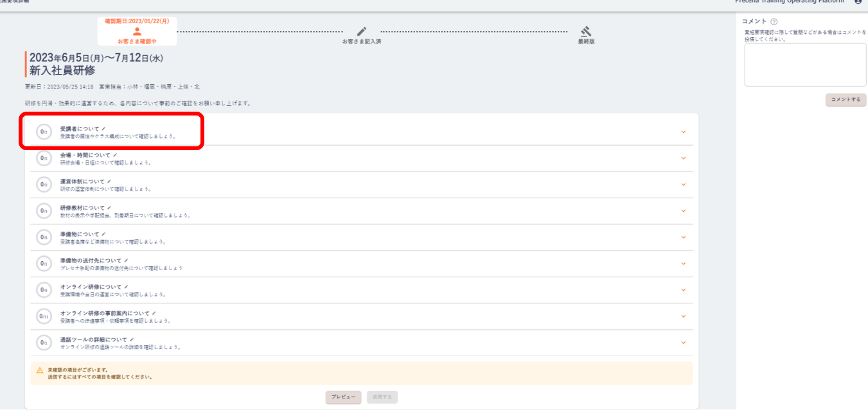The height and width of the screenshot is (412, 868).
Task: Open the user account icon at top right
Action: coord(858,2)
